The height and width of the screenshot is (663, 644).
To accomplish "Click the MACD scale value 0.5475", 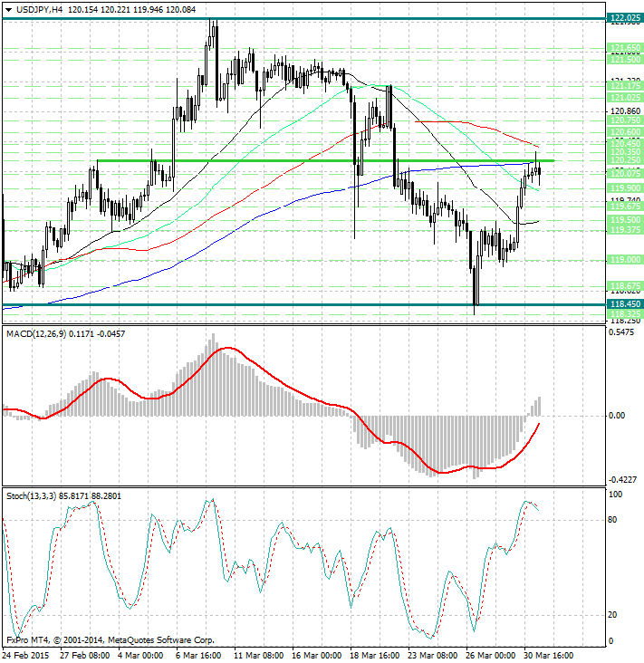I will pyautogui.click(x=621, y=332).
